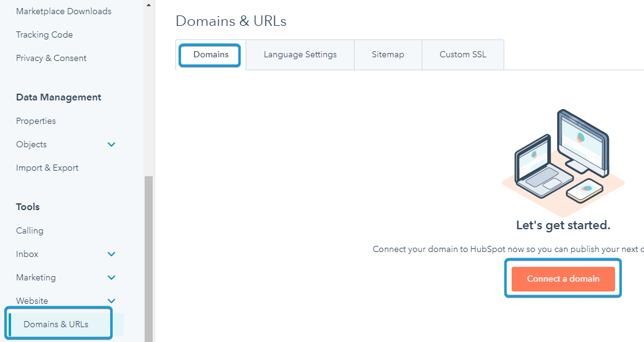Go to Privacy & Consent settings
This screenshot has height=342, width=644.
click(51, 59)
